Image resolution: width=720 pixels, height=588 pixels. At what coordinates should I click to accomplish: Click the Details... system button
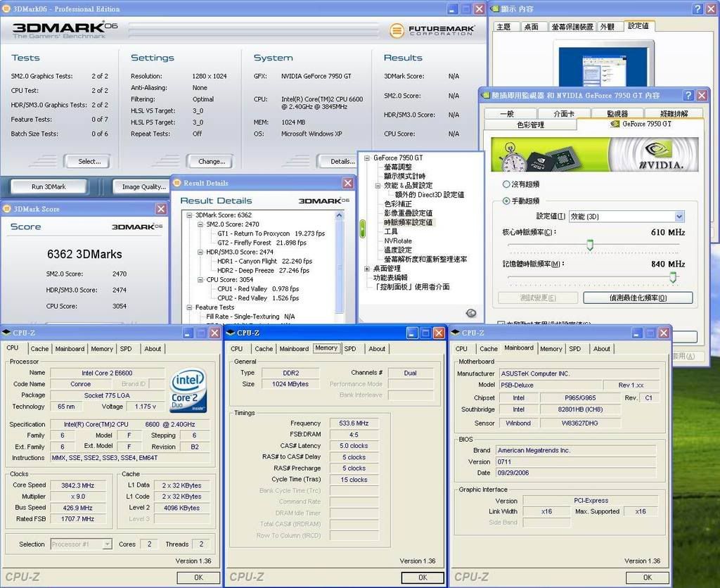(x=339, y=161)
